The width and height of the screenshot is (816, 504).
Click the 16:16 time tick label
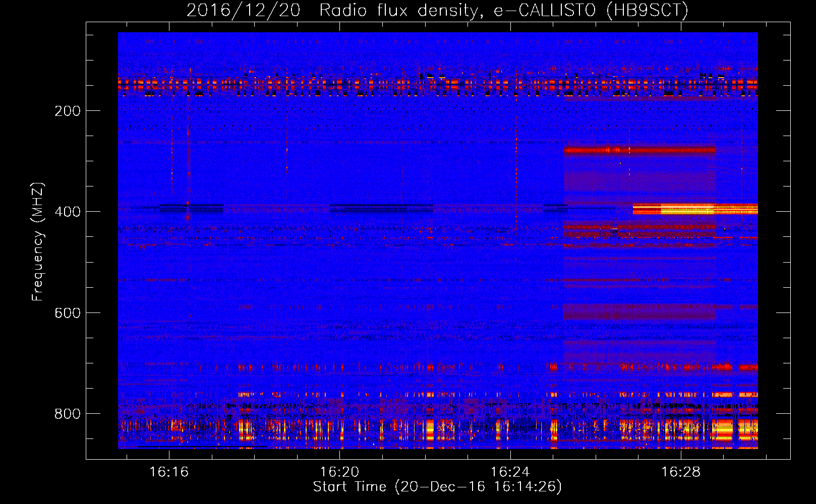[x=169, y=472]
